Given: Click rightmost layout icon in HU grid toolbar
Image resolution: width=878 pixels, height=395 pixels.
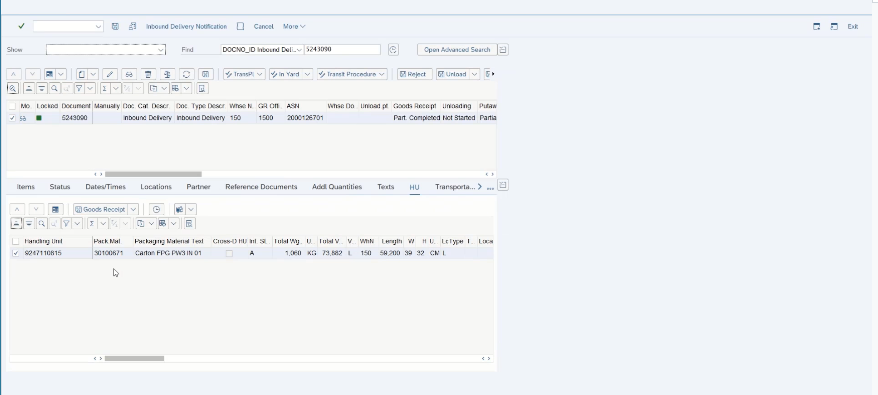Looking at the screenshot, I should click(189, 223).
